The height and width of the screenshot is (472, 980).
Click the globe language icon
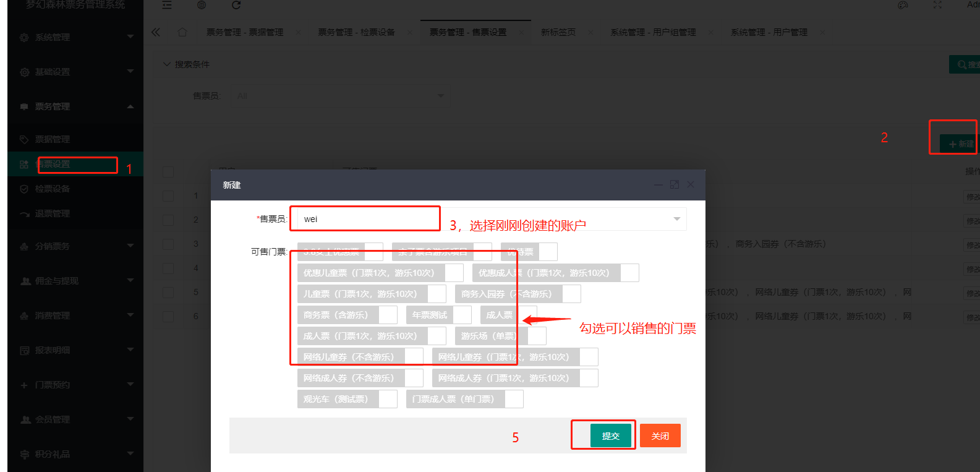pyautogui.click(x=202, y=5)
